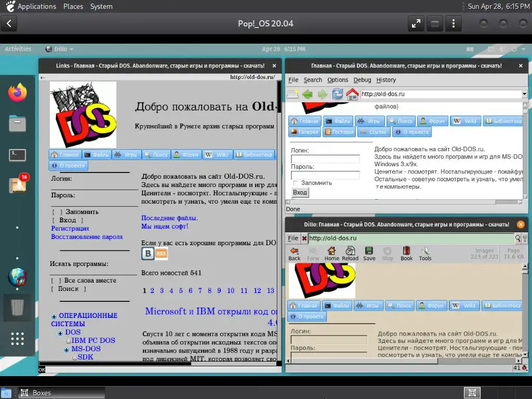This screenshot has height=399, width=532.
Task: Click Dillo URL address field
Action: (x=411, y=238)
